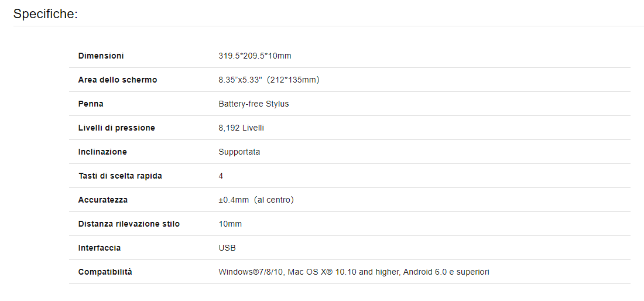
Task: Select the Distanza rilevazione stilo label
Action: click(x=129, y=224)
